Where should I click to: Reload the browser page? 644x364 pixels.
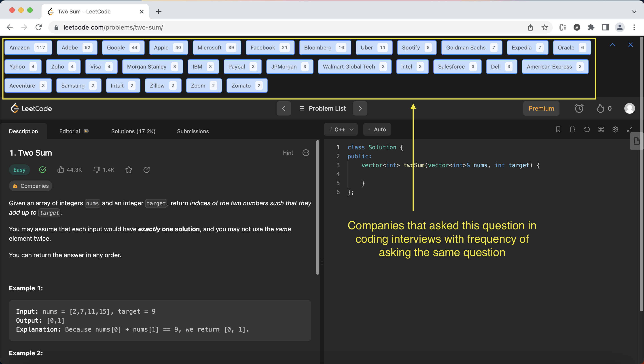(38, 27)
